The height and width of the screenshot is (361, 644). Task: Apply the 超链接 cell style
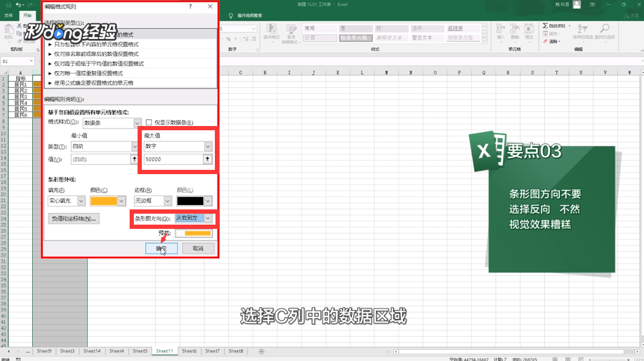click(463, 29)
